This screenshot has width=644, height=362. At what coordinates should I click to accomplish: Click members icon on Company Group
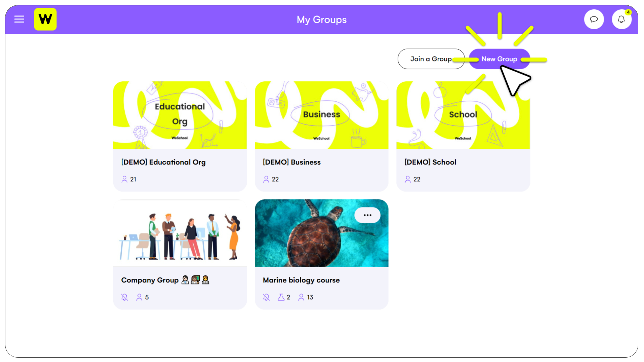coord(139,297)
